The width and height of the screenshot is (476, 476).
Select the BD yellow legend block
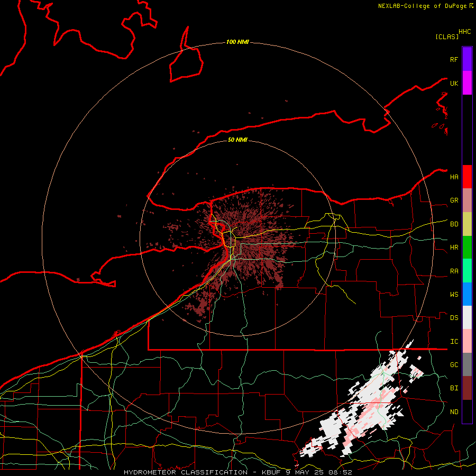(x=467, y=224)
